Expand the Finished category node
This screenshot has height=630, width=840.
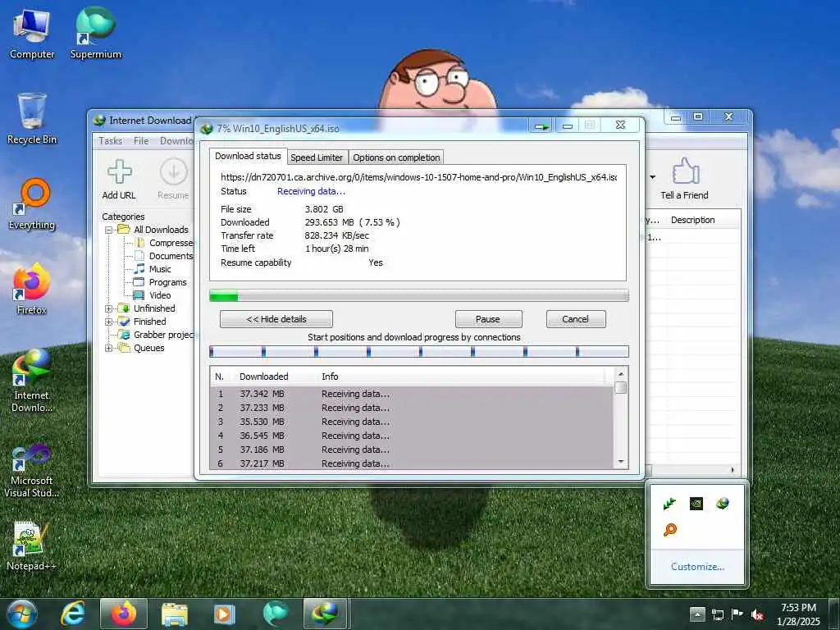click(x=109, y=322)
